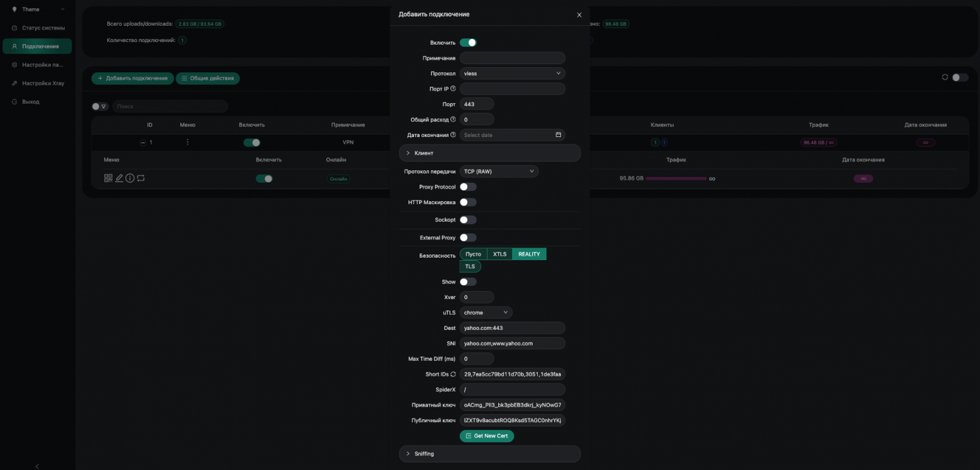Open Протокол передачи dropdown TCP (RAW)

pos(499,172)
